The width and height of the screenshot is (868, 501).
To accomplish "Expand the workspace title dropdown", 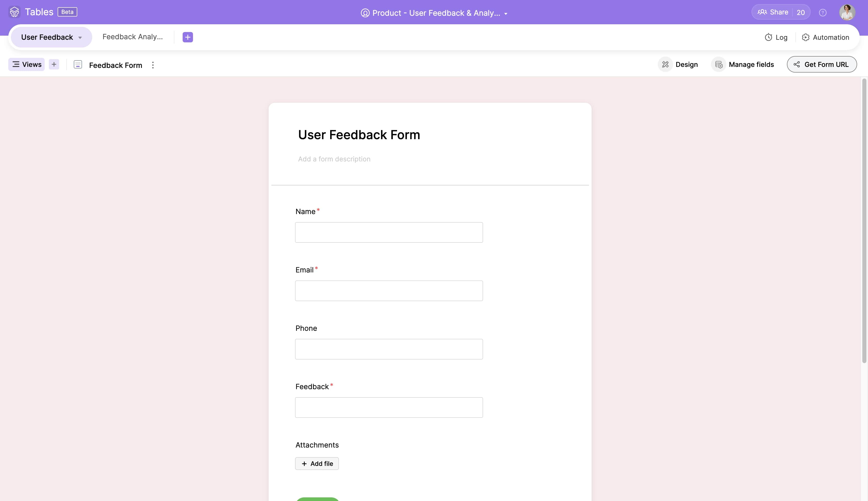I will (506, 14).
